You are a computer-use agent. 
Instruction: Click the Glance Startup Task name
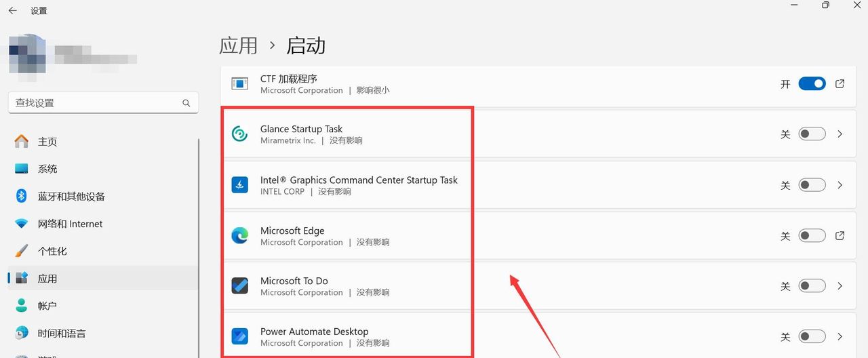(x=301, y=129)
